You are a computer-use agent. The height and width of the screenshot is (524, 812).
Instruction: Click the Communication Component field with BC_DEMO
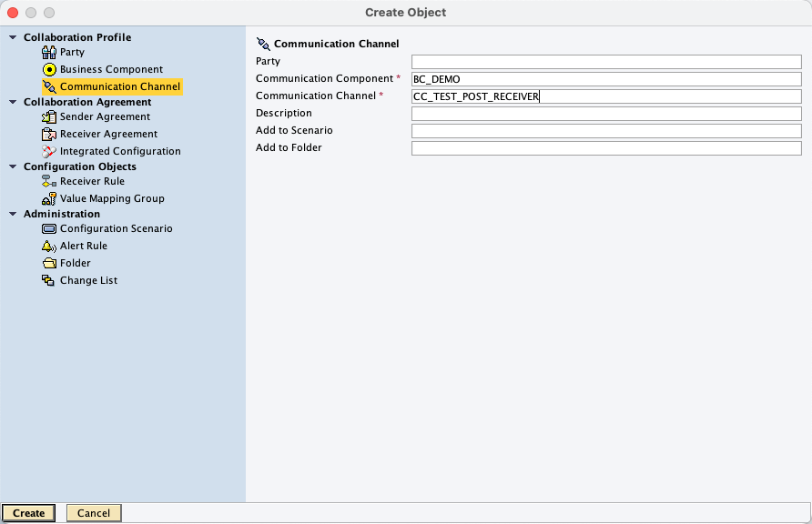(x=606, y=79)
